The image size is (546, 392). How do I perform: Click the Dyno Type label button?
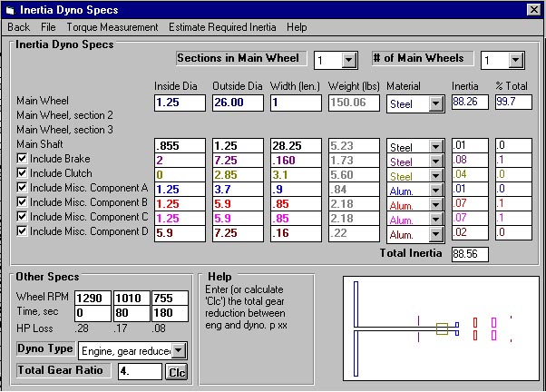click(45, 348)
